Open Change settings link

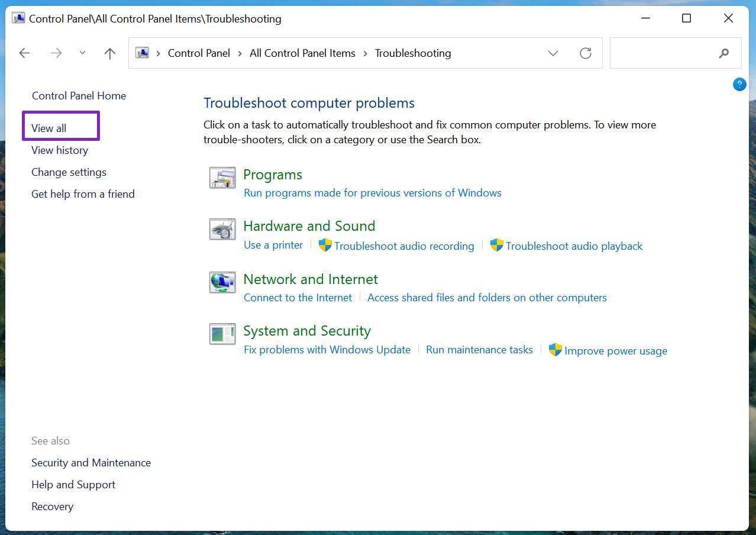[69, 172]
